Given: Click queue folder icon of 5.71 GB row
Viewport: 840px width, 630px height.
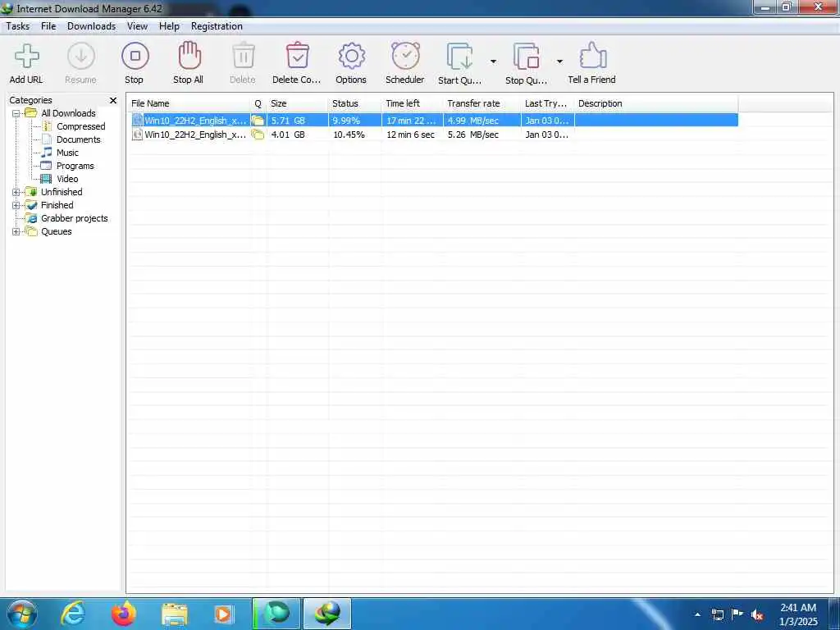Looking at the screenshot, I should click(258, 121).
